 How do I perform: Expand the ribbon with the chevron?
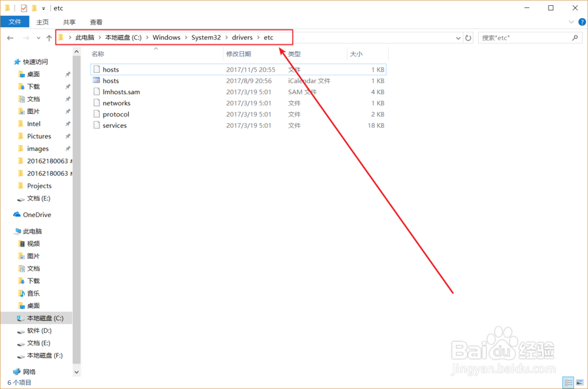coord(571,22)
